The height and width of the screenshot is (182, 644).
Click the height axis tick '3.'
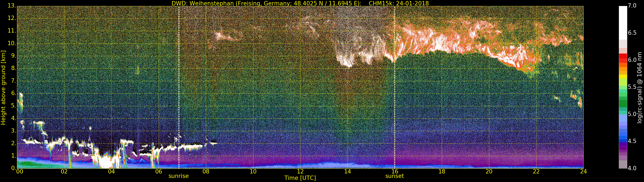(x=14, y=131)
